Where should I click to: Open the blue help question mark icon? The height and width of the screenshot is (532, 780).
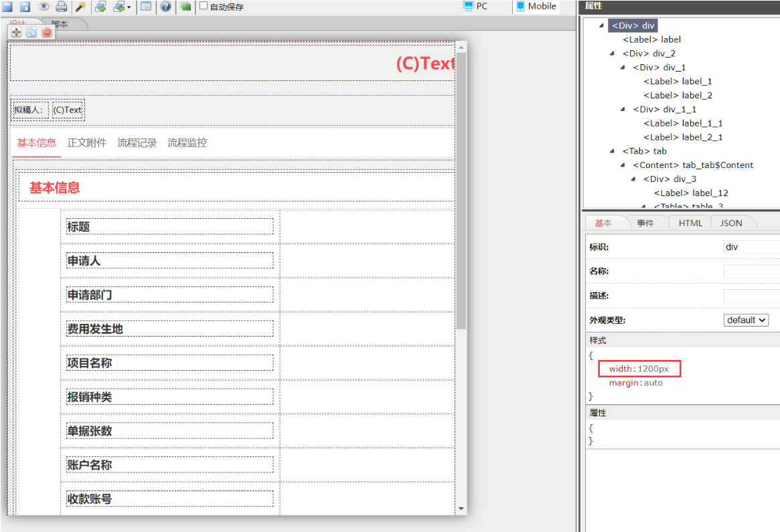pyautogui.click(x=165, y=7)
